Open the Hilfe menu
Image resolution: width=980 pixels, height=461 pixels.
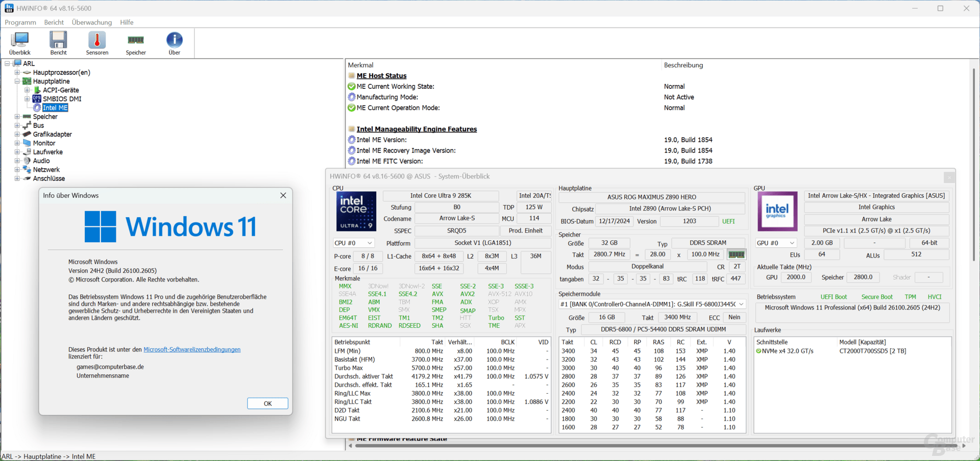pyautogui.click(x=127, y=22)
